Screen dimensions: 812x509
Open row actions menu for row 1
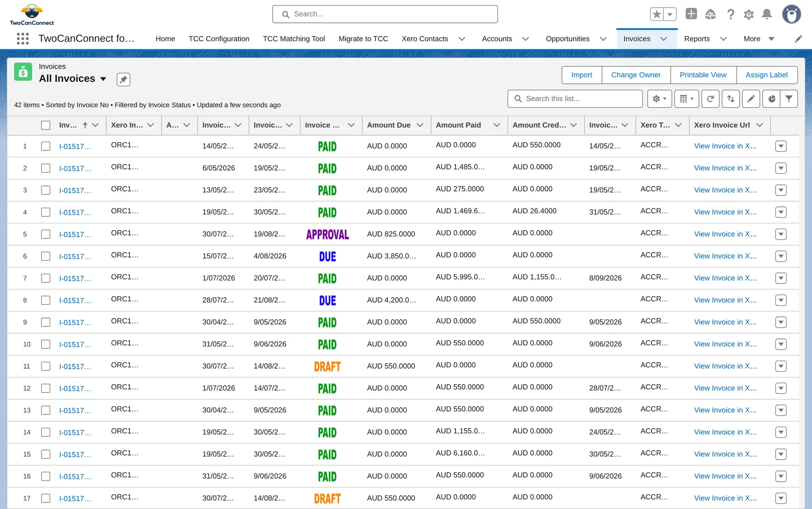click(781, 146)
